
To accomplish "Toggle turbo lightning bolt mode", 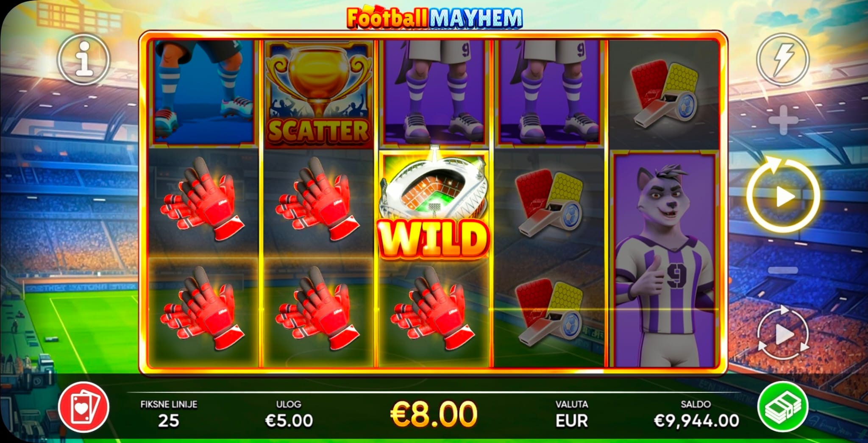I will pyautogui.click(x=783, y=60).
